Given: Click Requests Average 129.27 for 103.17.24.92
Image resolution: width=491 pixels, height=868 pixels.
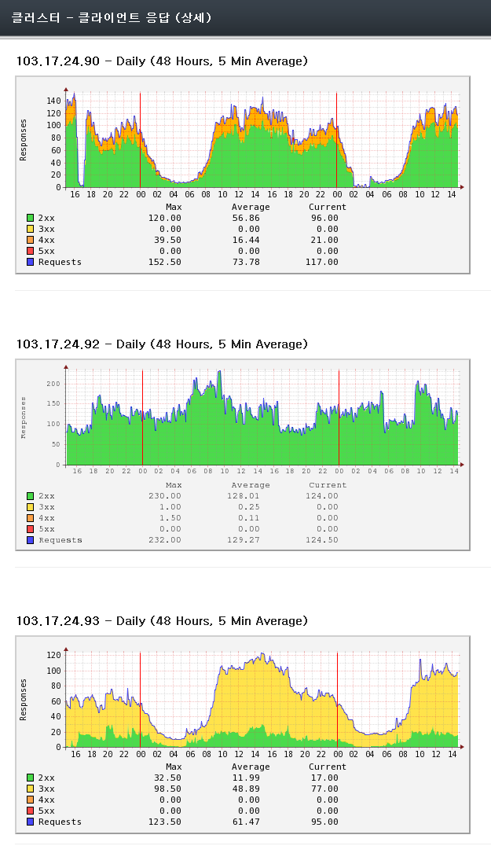Looking at the screenshot, I should [244, 540].
